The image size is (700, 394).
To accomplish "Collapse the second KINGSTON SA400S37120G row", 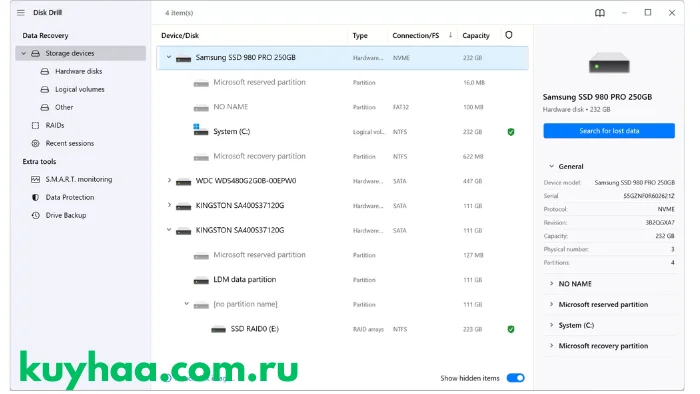I will pos(169,230).
